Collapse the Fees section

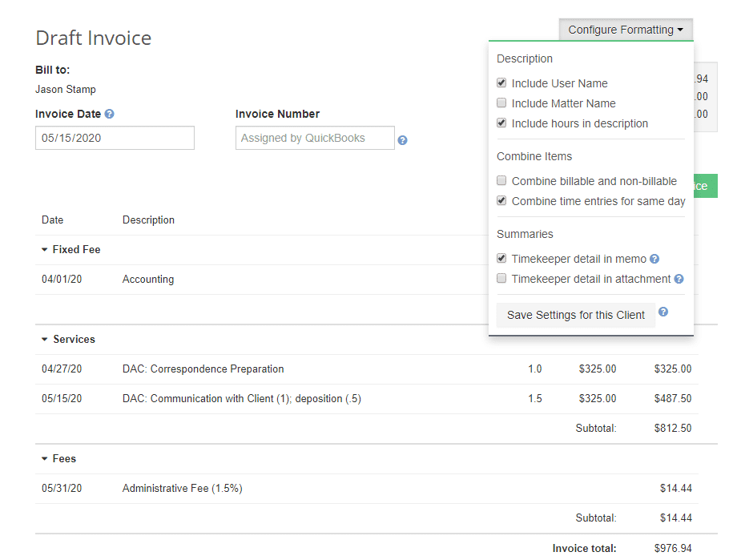click(44, 458)
